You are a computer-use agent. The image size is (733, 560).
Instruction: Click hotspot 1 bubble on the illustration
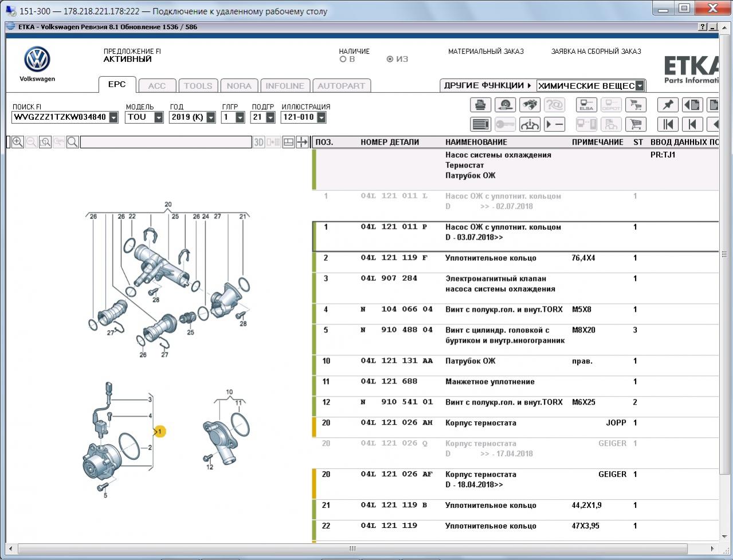coord(160,431)
